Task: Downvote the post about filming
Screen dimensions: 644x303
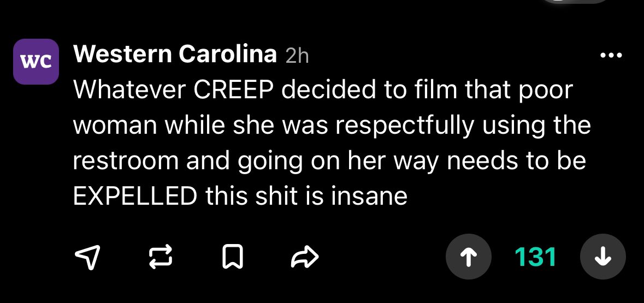Action: tap(602, 257)
